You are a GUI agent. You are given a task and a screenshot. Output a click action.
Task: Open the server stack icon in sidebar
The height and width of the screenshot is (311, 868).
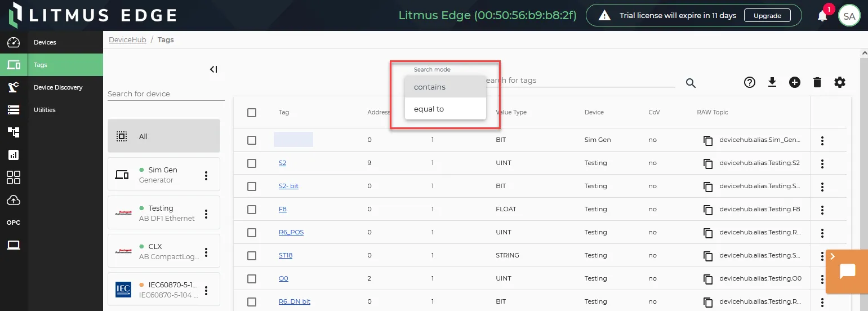coord(14,110)
